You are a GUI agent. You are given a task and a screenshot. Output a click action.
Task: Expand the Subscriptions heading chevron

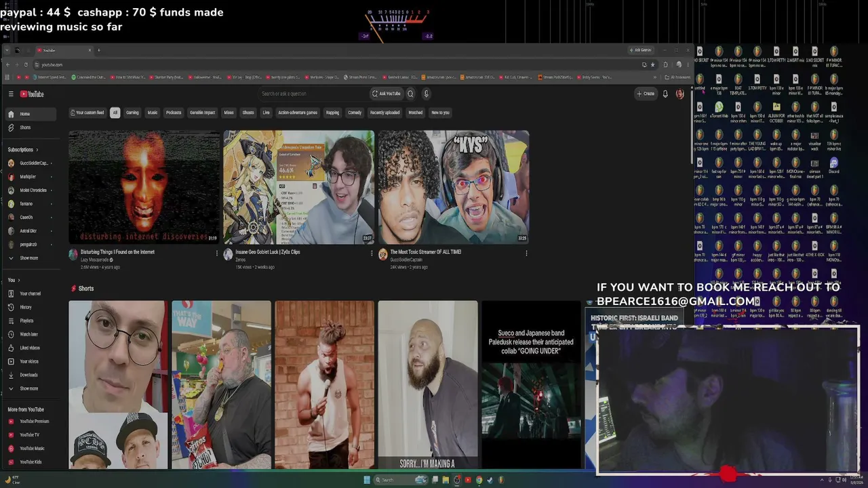click(x=37, y=150)
